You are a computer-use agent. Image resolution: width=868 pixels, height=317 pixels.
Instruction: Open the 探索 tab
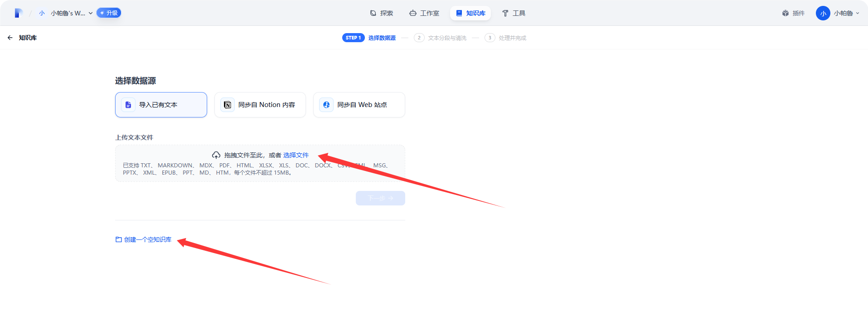coord(381,13)
